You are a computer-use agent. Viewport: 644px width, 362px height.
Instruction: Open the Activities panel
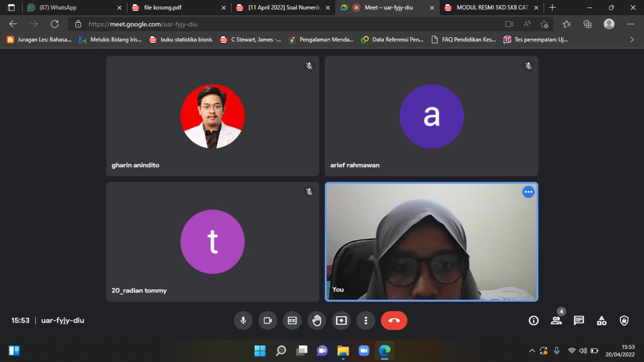point(602,321)
